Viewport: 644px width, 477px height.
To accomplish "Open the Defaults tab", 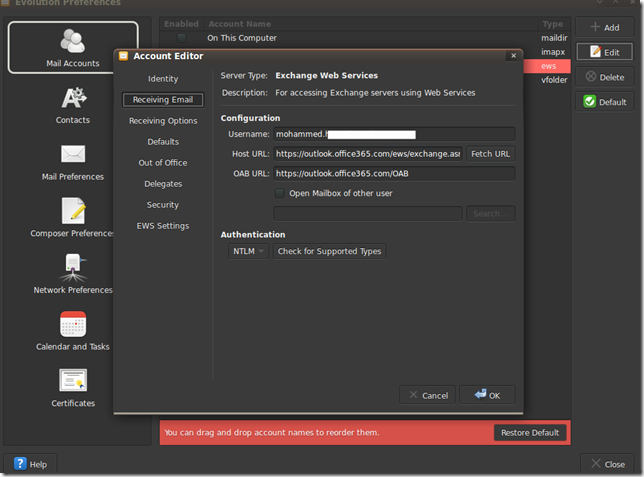I will click(163, 142).
